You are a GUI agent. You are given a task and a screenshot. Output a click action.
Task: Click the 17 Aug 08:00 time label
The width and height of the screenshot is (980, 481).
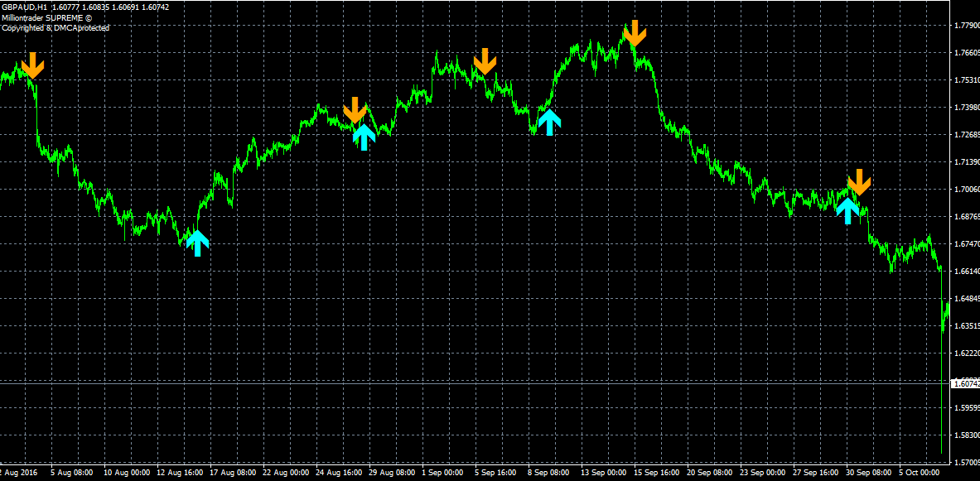point(232,473)
